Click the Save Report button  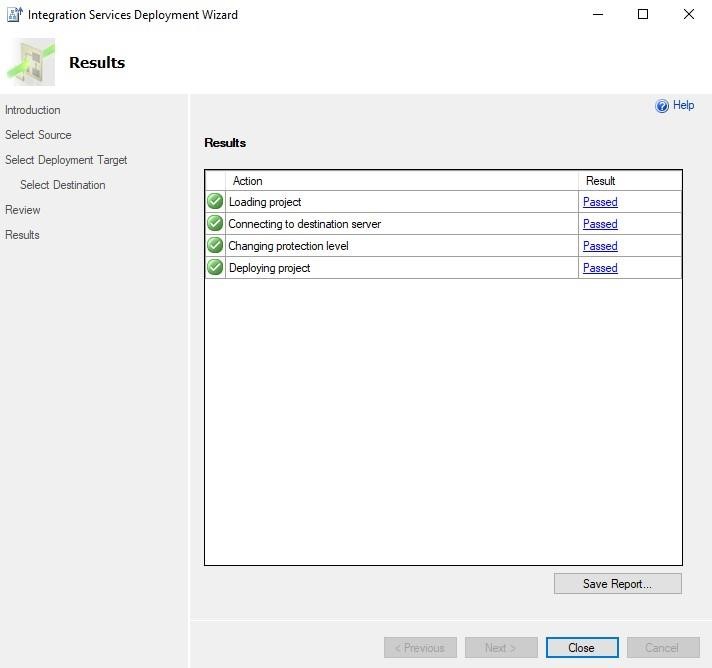[x=618, y=584]
